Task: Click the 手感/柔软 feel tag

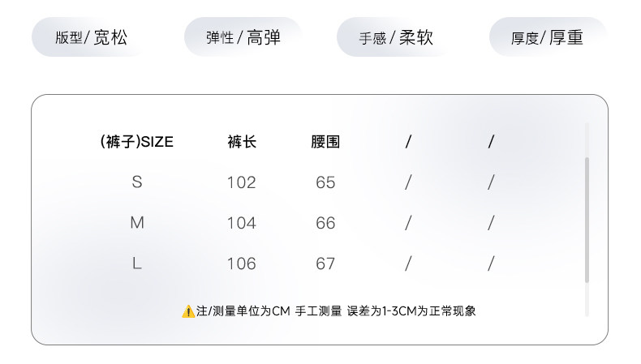Action: coord(396,37)
